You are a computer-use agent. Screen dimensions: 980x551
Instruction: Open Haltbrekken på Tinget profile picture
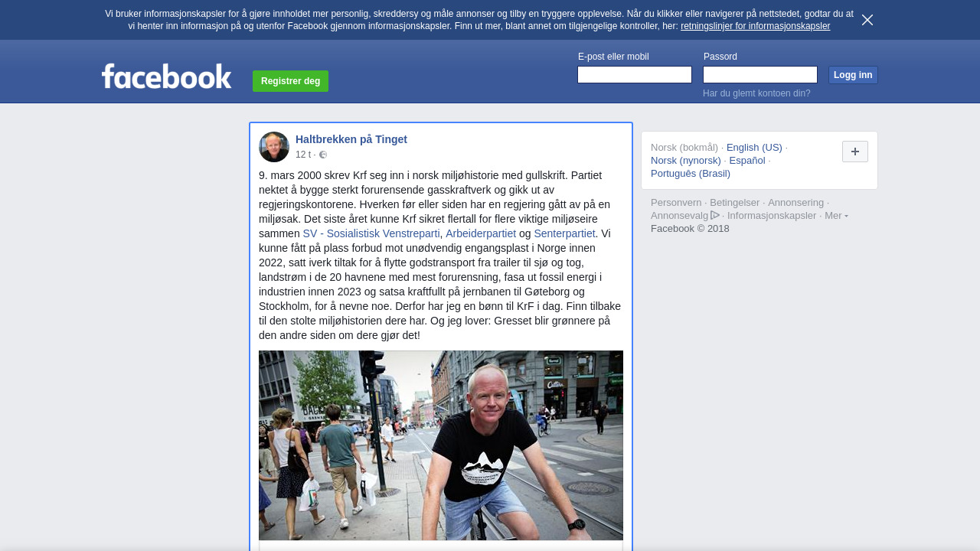(274, 147)
